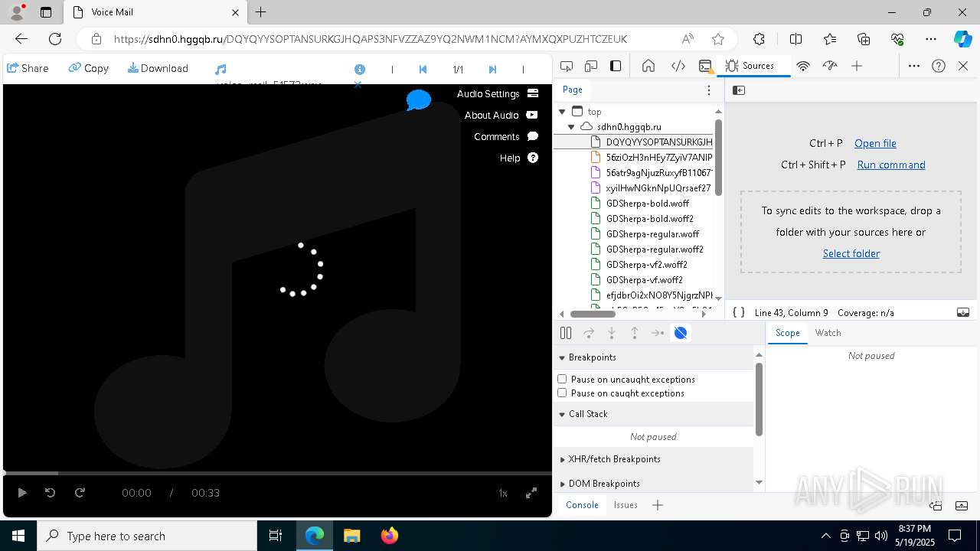Open the Issues drawer tab
Viewport: 980px width, 551px height.
click(x=626, y=505)
